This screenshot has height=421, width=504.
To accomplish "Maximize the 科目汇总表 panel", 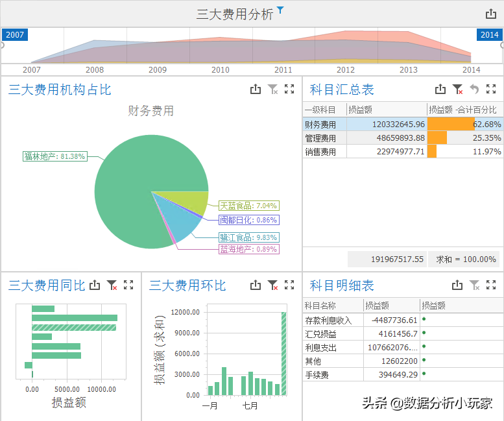I will coord(491,90).
